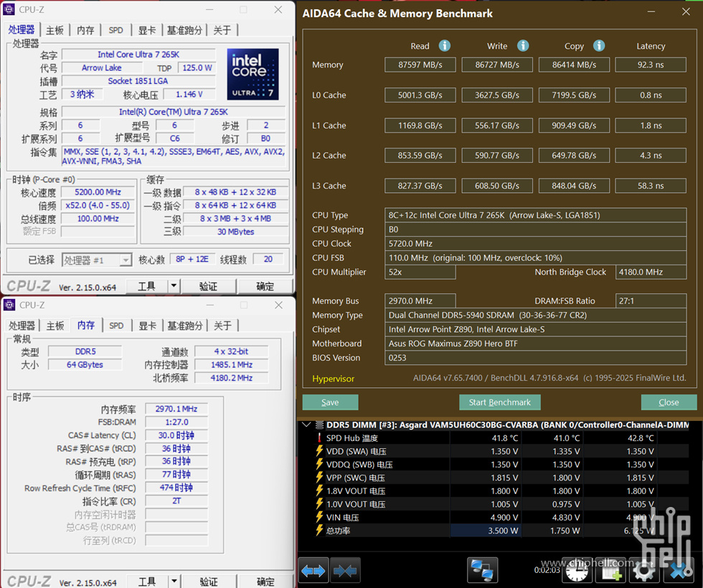
Task: Click 确定 button in memory CPU-Z window
Action: pos(265,582)
